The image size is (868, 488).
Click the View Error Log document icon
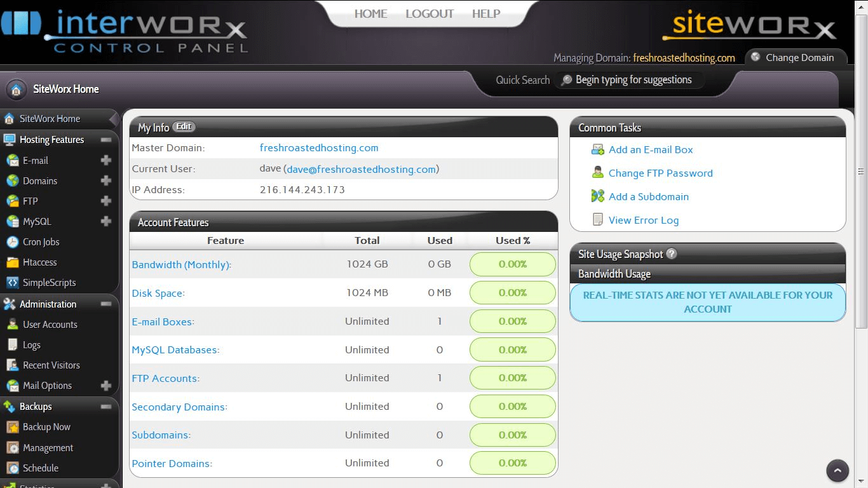pyautogui.click(x=598, y=220)
